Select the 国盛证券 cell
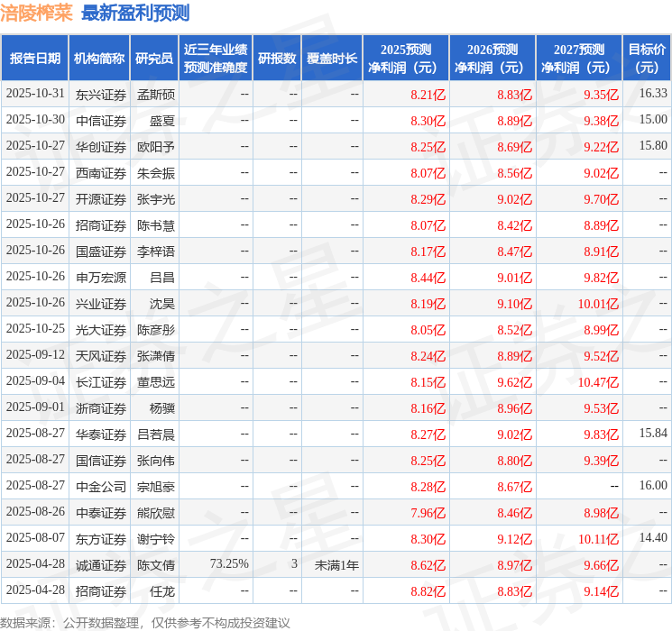This screenshot has height=631, width=672. click(x=101, y=251)
